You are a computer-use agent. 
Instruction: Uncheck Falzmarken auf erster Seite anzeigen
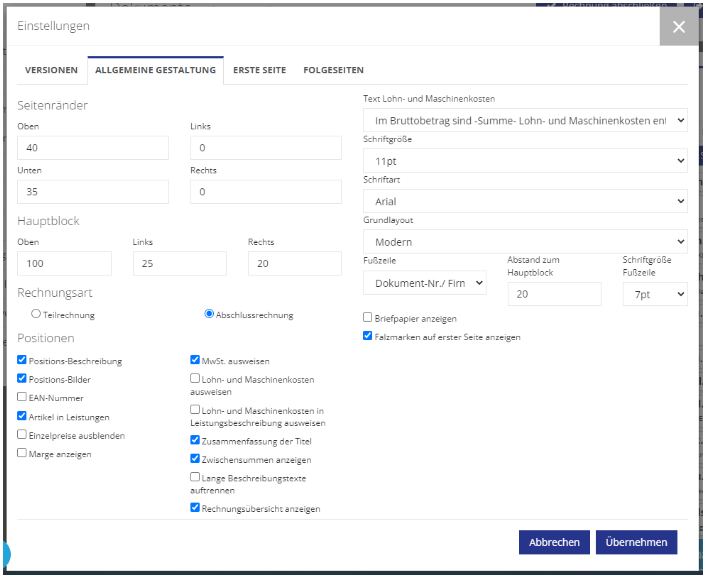[368, 336]
